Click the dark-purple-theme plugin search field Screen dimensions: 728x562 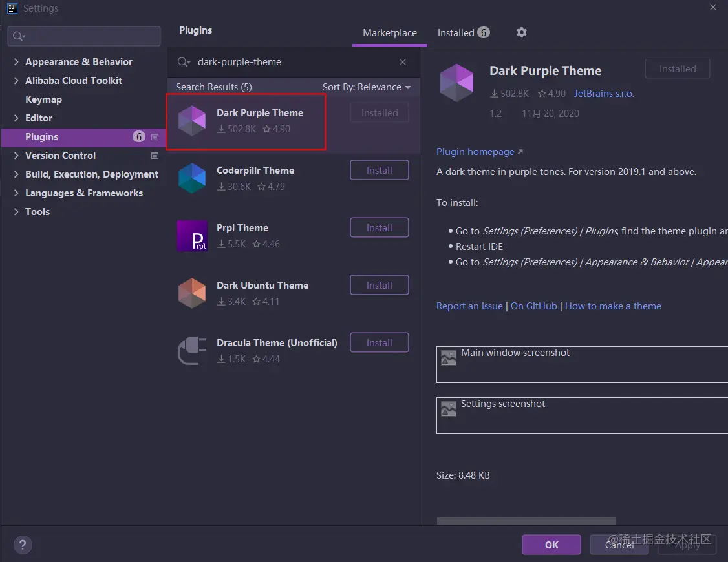(x=294, y=62)
